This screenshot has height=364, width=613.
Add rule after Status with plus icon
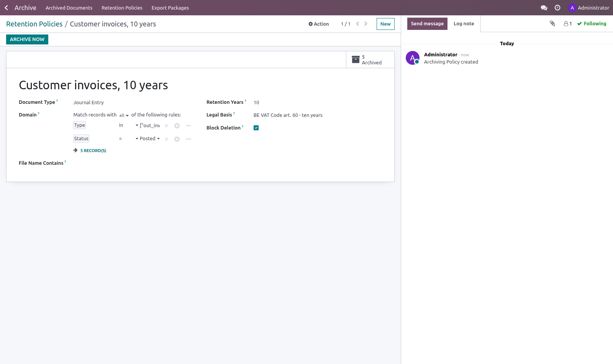coord(177,139)
